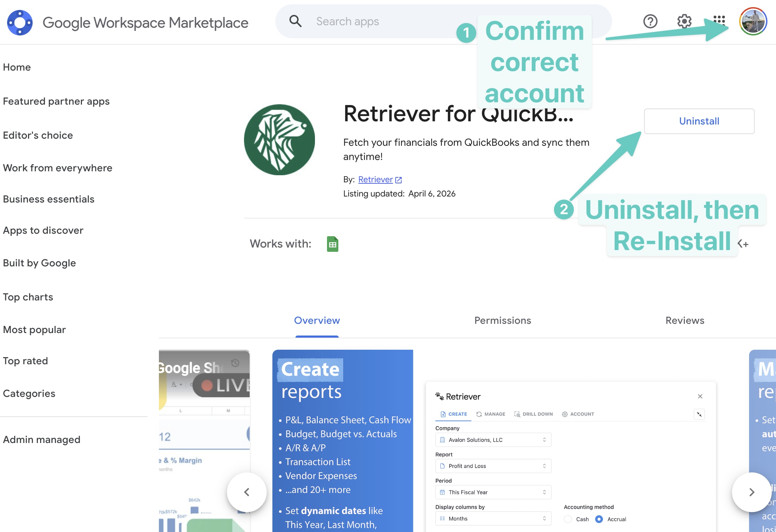Open Most popular section
The height and width of the screenshot is (532, 776).
34,329
